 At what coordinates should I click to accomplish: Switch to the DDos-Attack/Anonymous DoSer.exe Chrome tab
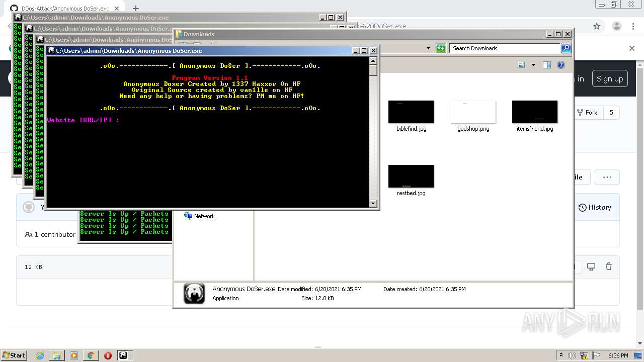(x=64, y=9)
